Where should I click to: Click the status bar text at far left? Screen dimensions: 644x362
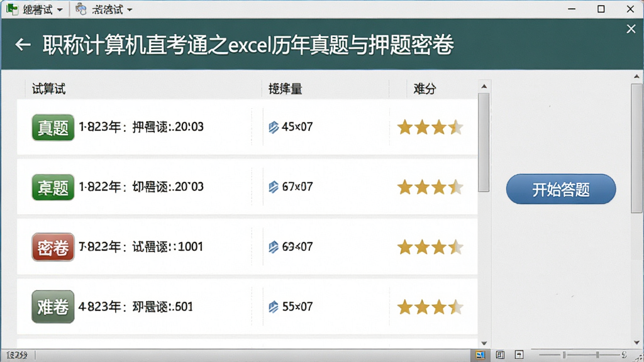pos(17,355)
